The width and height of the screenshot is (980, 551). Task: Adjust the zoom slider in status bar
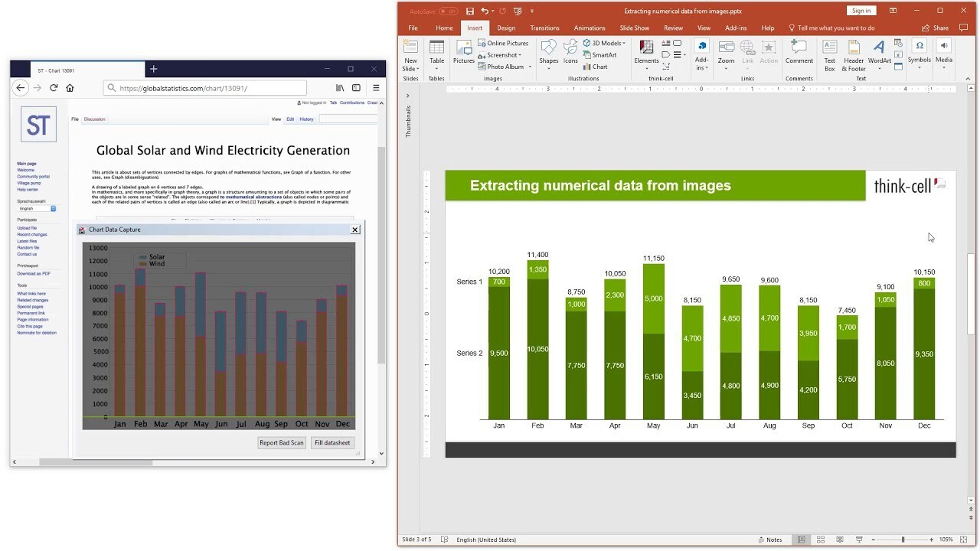point(903,540)
